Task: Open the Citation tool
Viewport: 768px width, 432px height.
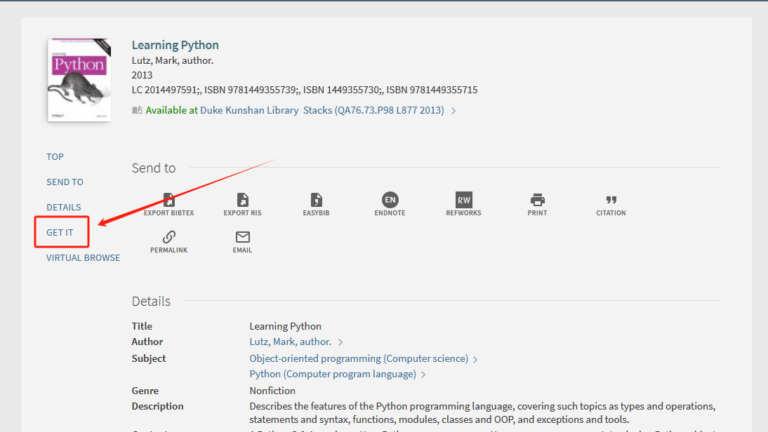Action: (x=611, y=200)
